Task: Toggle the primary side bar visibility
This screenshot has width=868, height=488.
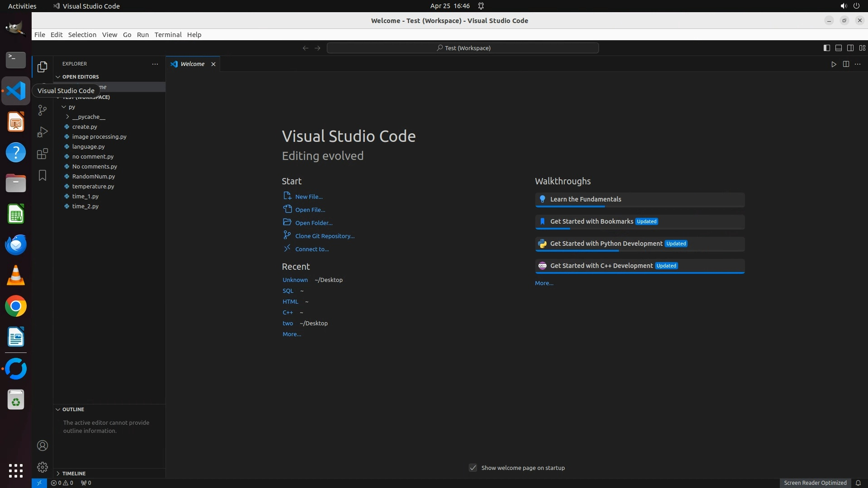Action: [x=826, y=48]
